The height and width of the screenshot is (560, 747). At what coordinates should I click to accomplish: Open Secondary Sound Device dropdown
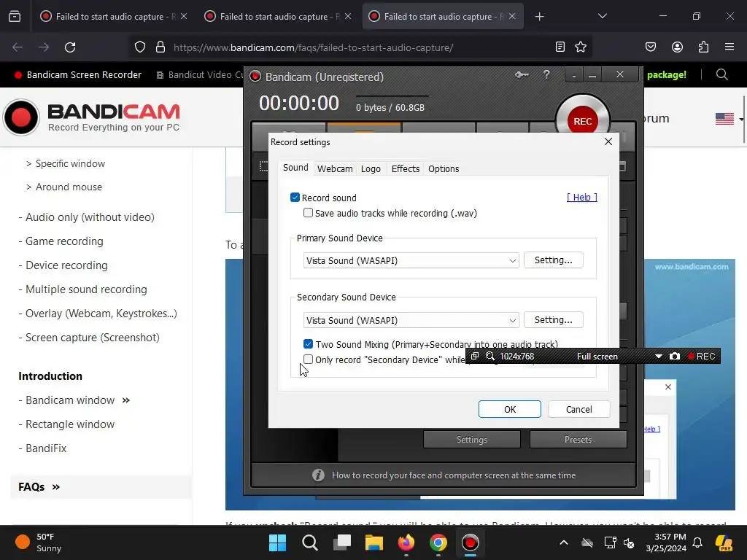[411, 321]
